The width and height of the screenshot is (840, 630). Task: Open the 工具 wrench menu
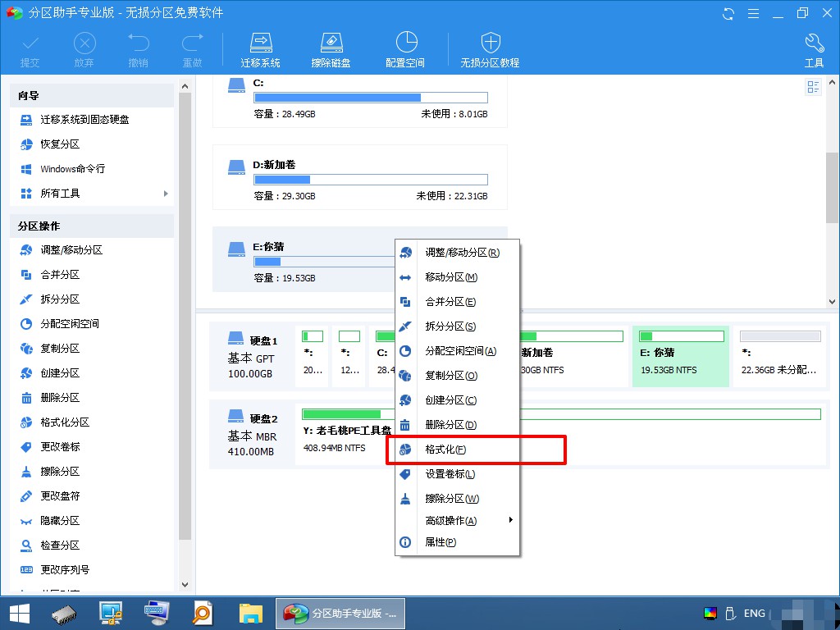tap(814, 50)
